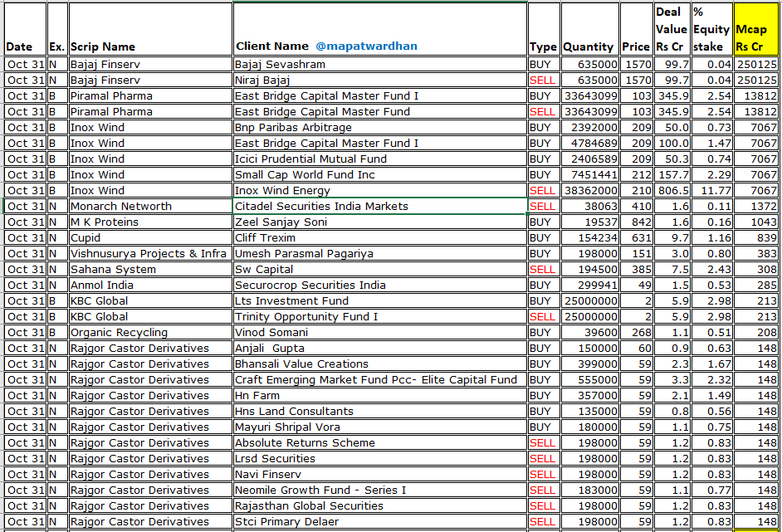Click the Sahana System scrip cell
Screen dimensions: 782x532
tap(150, 269)
